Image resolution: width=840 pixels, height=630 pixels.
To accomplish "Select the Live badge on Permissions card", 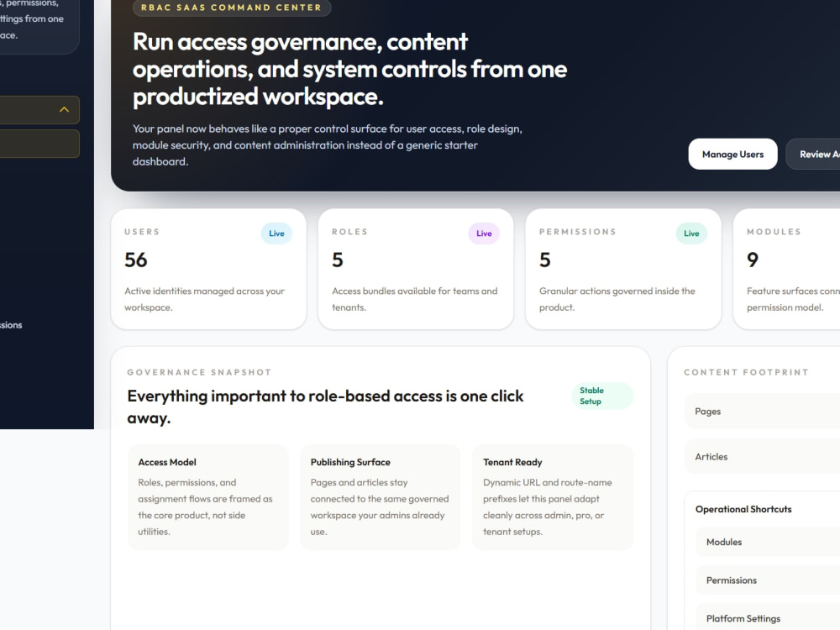I will pos(691,234).
